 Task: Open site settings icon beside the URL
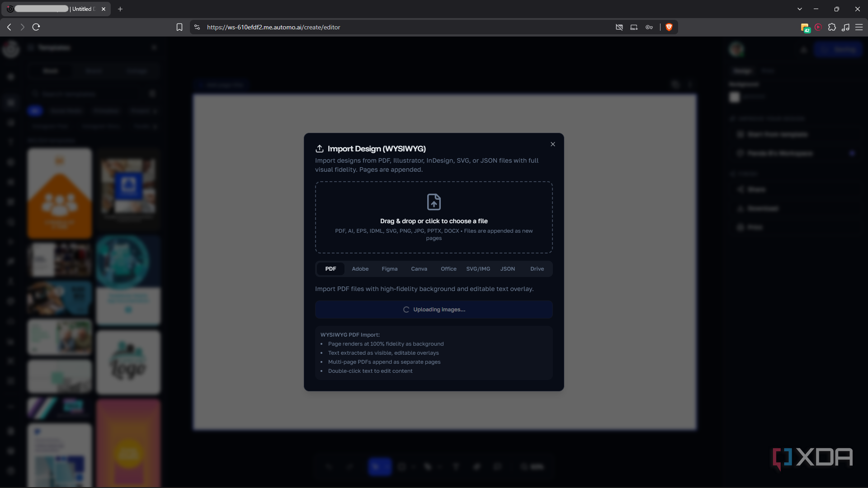pos(197,27)
